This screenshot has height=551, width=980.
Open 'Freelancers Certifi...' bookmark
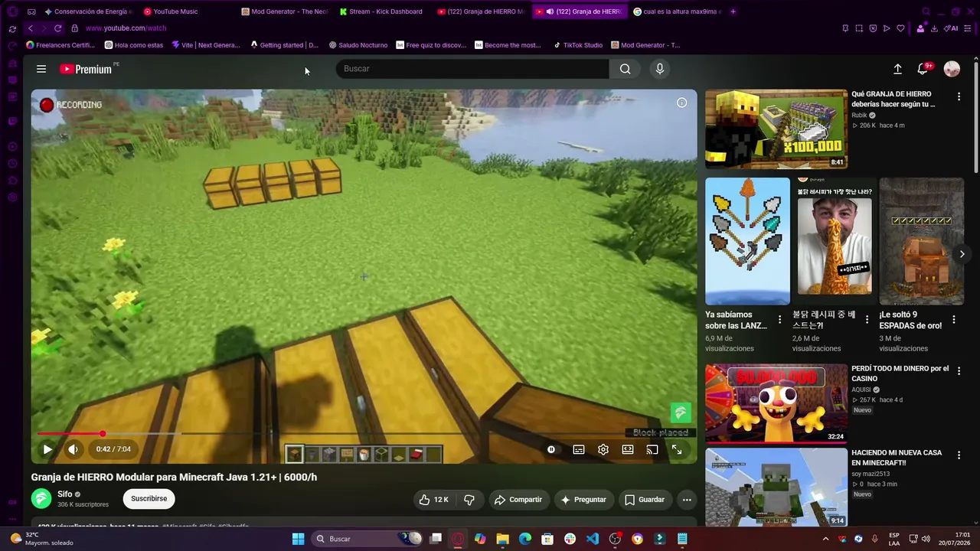click(60, 45)
